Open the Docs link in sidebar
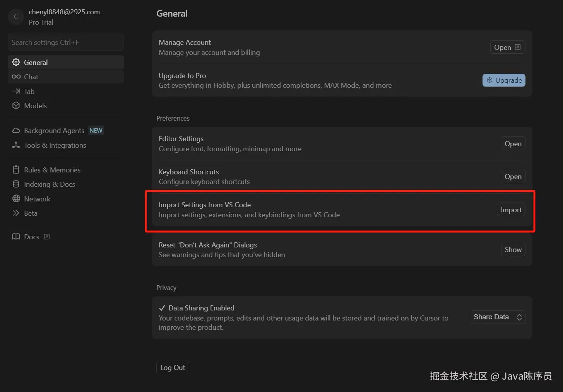The width and height of the screenshot is (563, 392). click(31, 237)
